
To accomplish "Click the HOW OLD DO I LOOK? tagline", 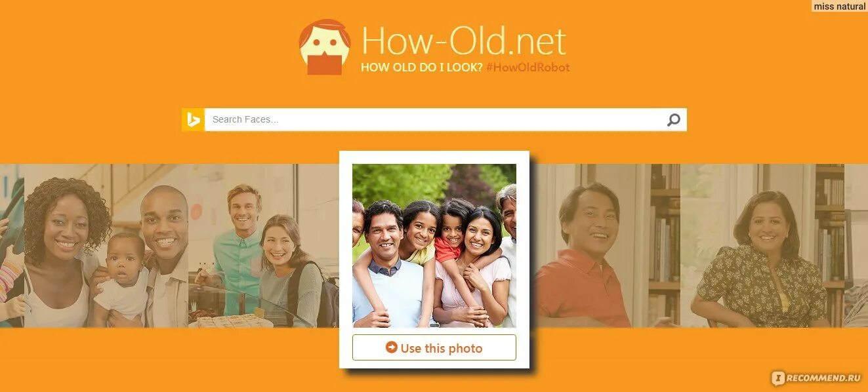I will point(422,67).
